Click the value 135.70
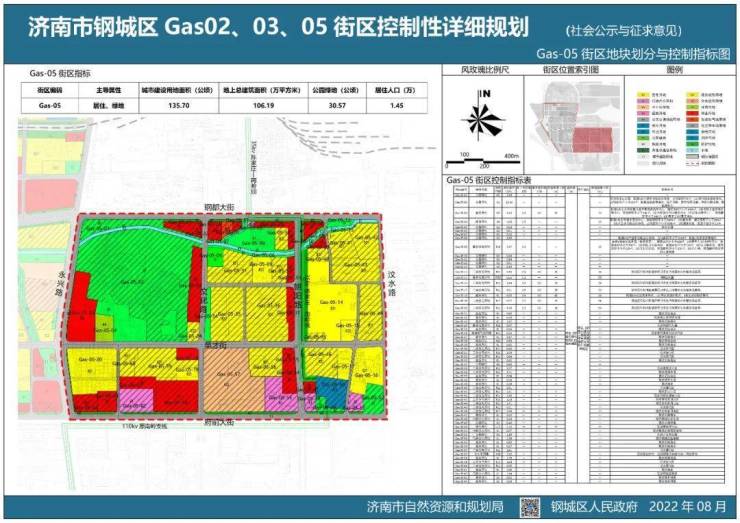The image size is (740, 523). point(178,106)
